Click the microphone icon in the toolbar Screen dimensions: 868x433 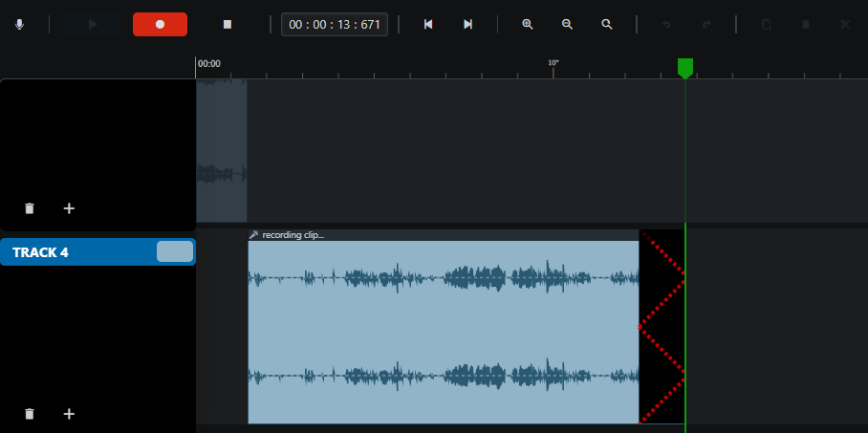click(19, 24)
